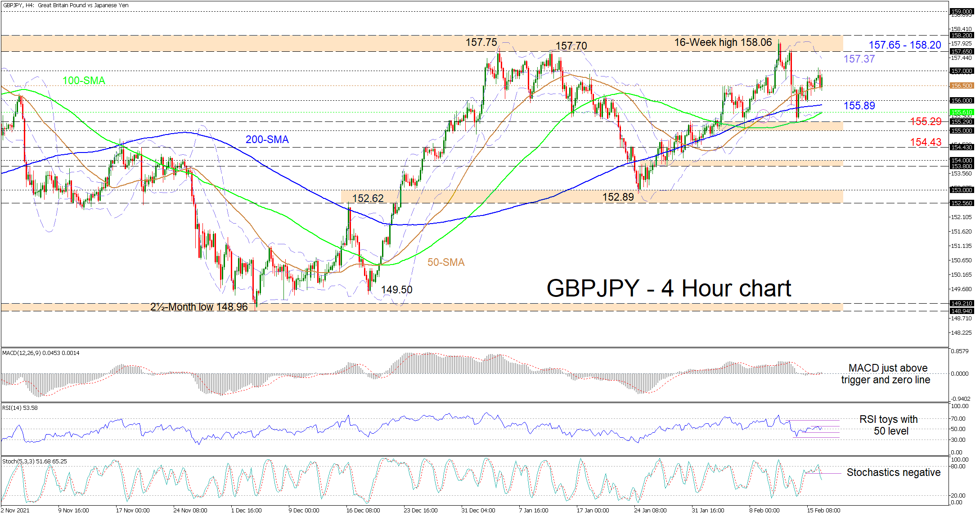Viewport: 980px width, 516px height.
Task: Click the 15 Feb 08:00 time axis label
Action: click(x=823, y=510)
